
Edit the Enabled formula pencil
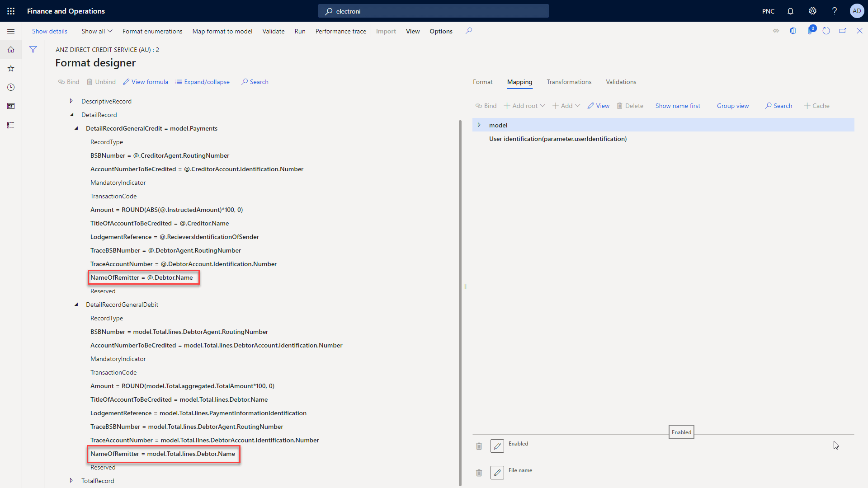coord(497,446)
